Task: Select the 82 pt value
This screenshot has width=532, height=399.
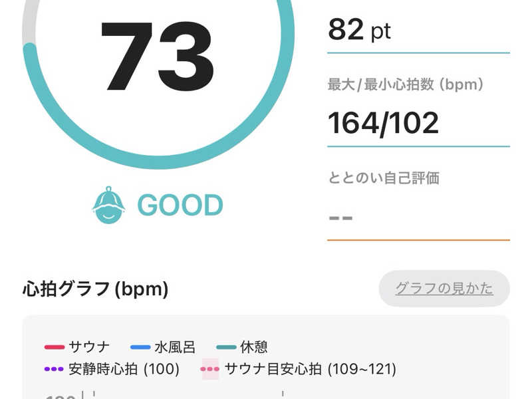Action: click(x=359, y=31)
